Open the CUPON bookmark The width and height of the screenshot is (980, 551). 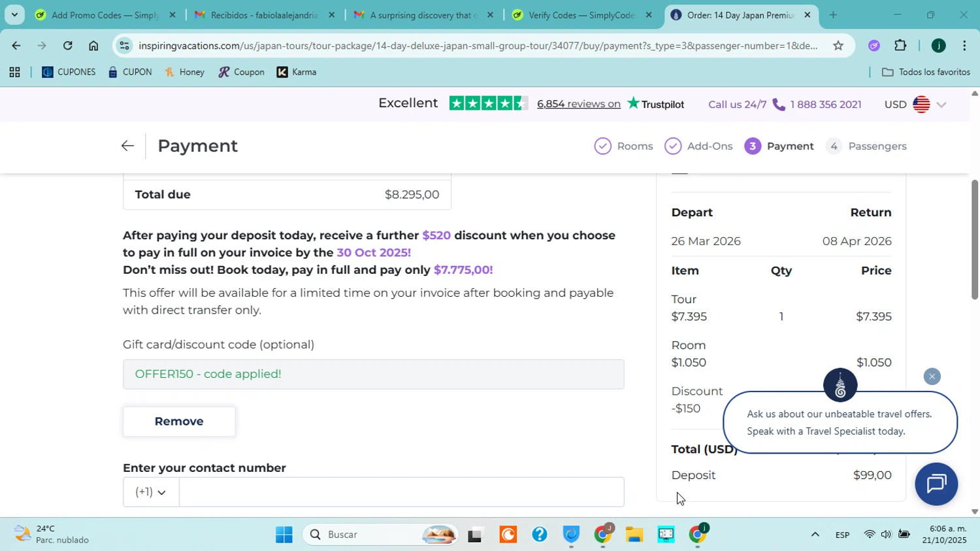(x=130, y=72)
